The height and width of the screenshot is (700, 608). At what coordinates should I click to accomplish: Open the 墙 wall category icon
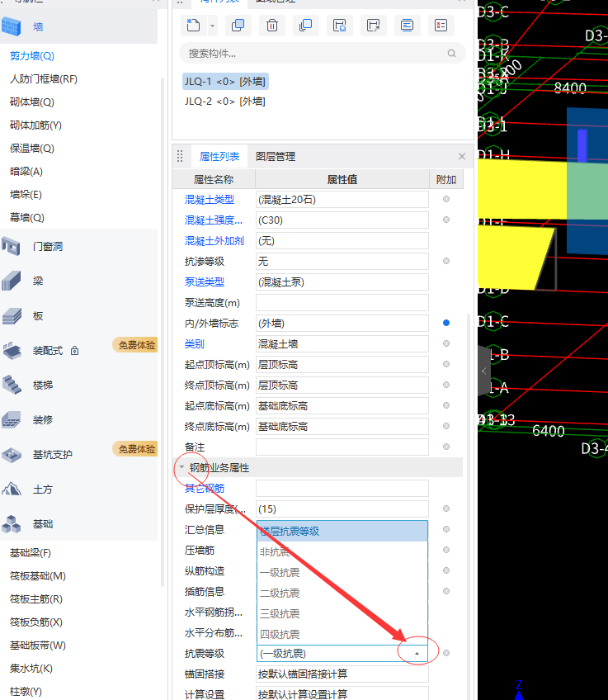(x=12, y=26)
